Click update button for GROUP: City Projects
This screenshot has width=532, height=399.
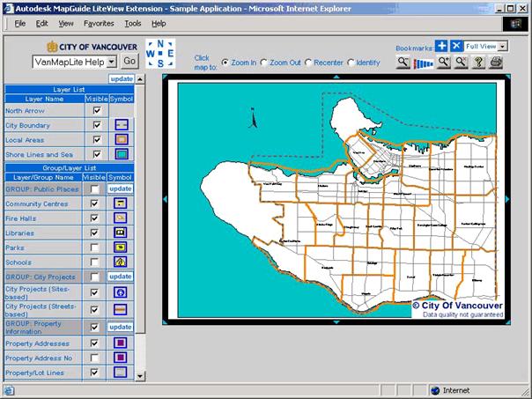121,277
